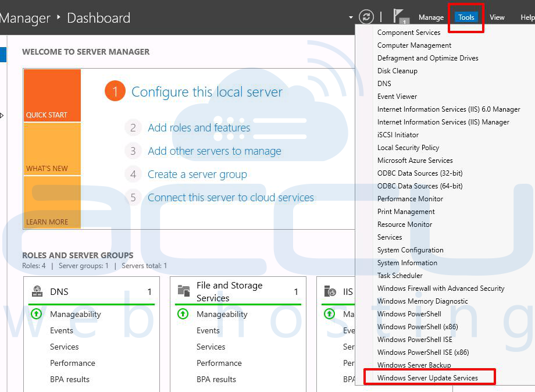Select the QUICK START tile
535x392 pixels.
[52, 95]
